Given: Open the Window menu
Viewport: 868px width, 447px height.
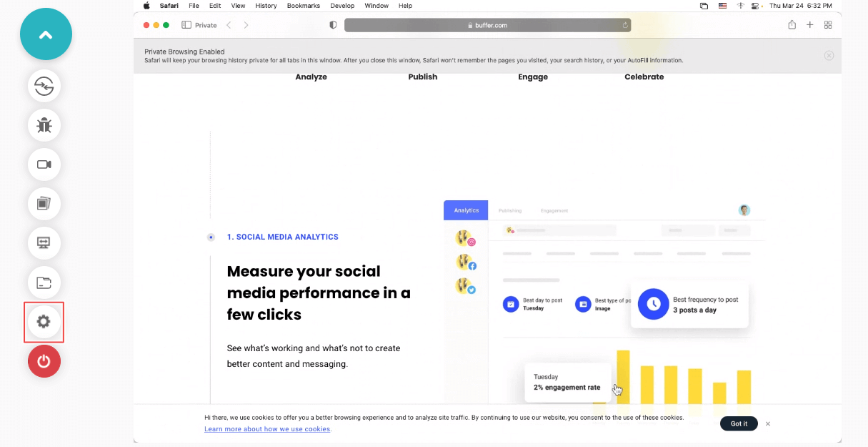Looking at the screenshot, I should tap(376, 5).
